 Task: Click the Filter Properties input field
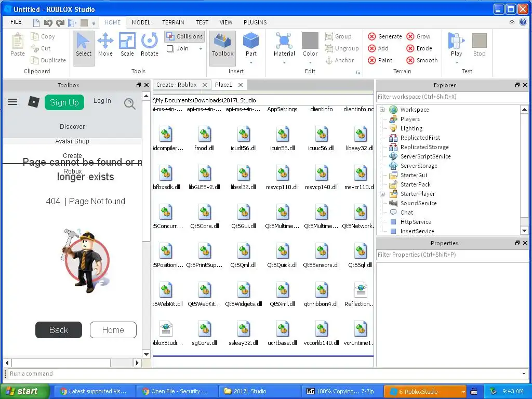(x=453, y=255)
